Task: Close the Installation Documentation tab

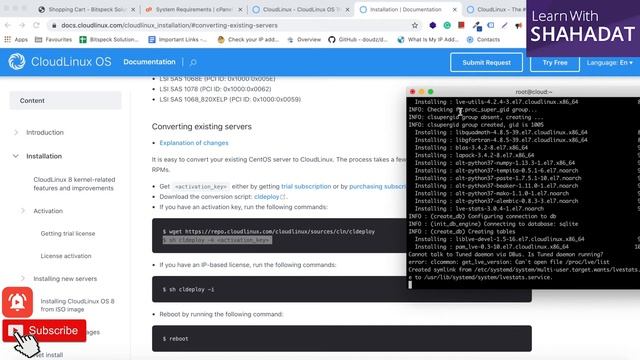Action: [x=455, y=9]
